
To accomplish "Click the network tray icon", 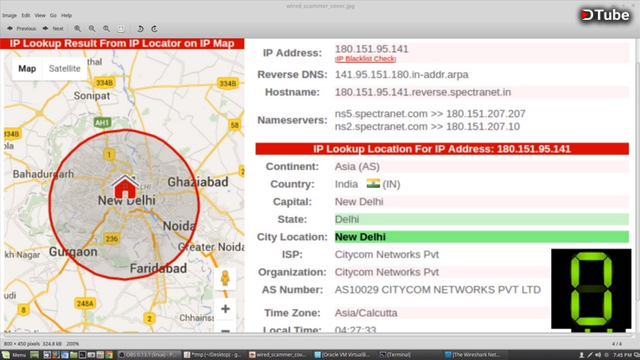I will (590, 355).
